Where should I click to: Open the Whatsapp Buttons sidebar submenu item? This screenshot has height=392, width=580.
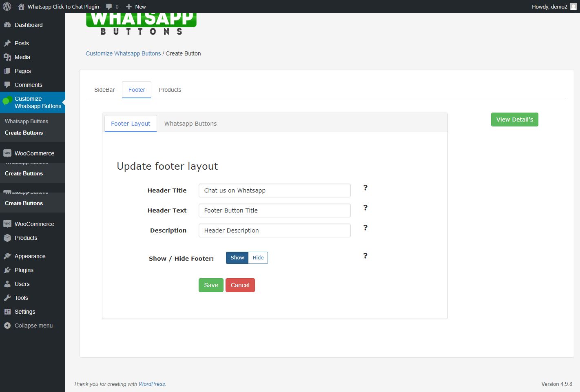tap(27, 121)
